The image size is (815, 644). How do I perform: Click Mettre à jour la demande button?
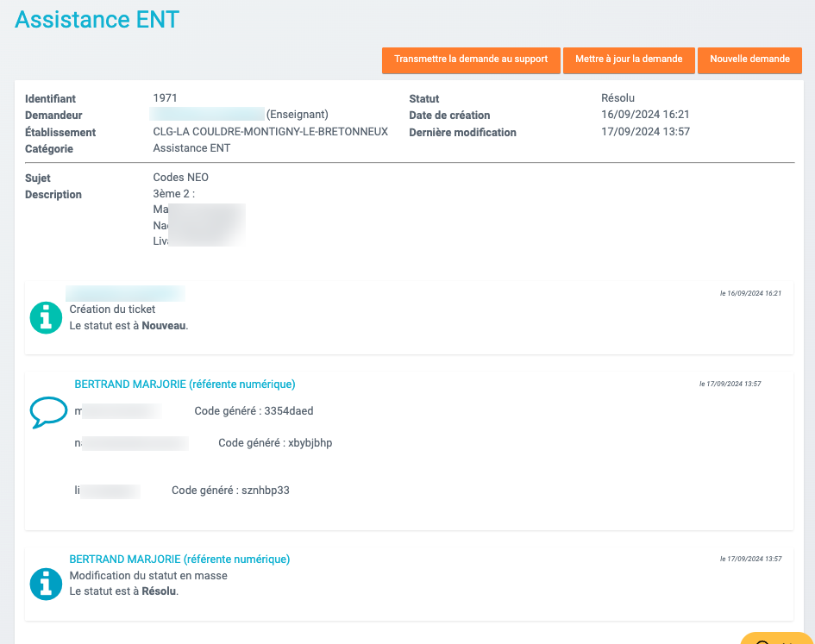click(x=629, y=59)
